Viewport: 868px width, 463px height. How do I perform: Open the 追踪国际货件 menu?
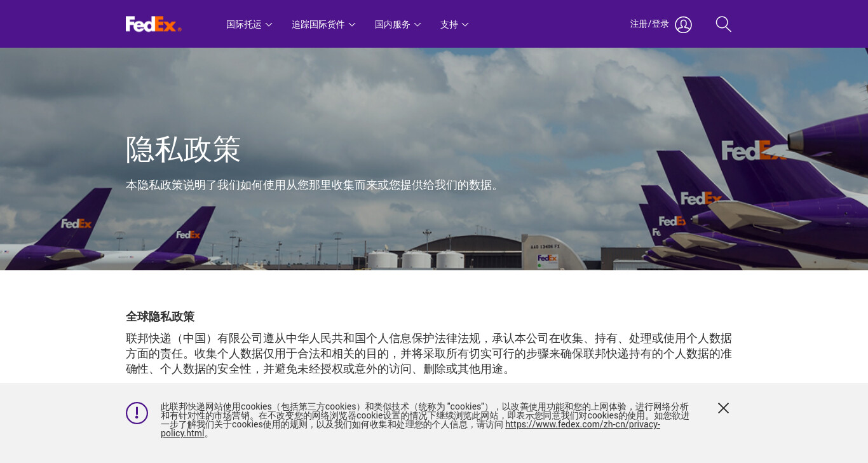click(323, 24)
